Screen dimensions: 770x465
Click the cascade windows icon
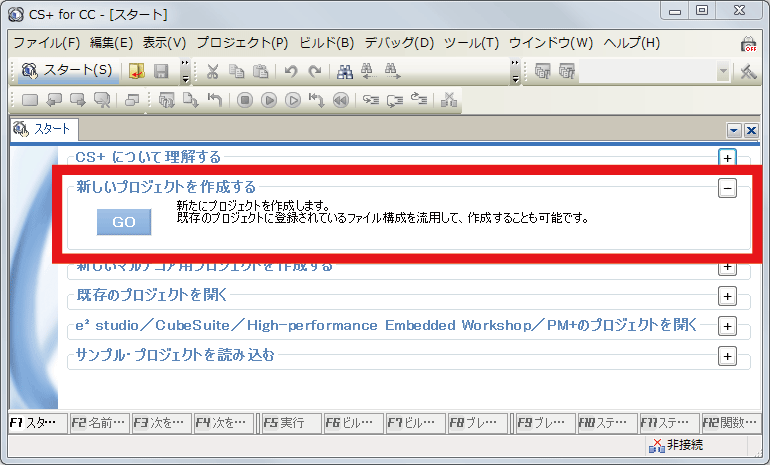click(132, 101)
